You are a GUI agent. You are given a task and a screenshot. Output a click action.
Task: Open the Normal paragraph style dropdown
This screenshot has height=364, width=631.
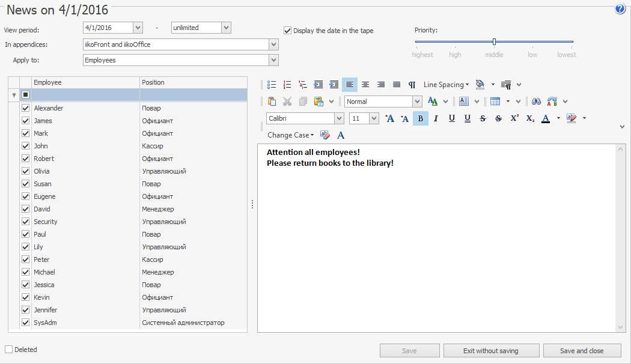pyautogui.click(x=417, y=102)
